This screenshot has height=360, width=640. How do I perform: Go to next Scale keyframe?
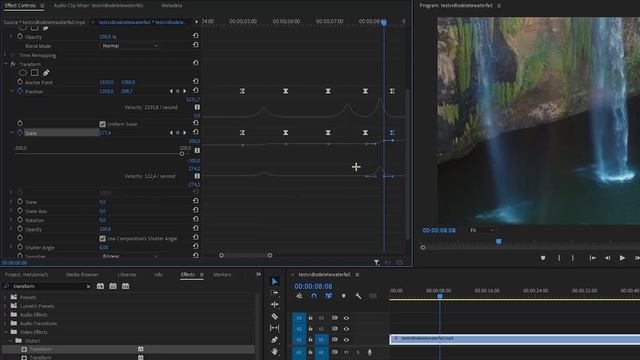184,133
